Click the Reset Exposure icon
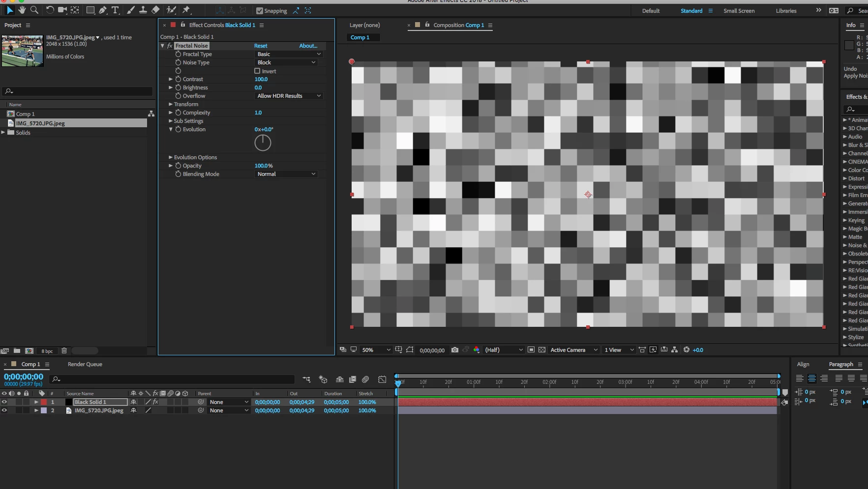This screenshot has width=868, height=489. pyautogui.click(x=687, y=350)
